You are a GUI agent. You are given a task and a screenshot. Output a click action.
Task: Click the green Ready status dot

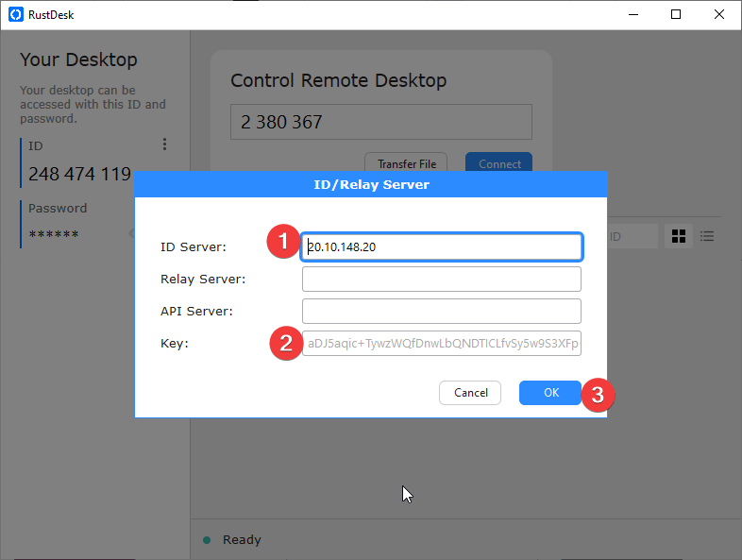pyautogui.click(x=207, y=540)
